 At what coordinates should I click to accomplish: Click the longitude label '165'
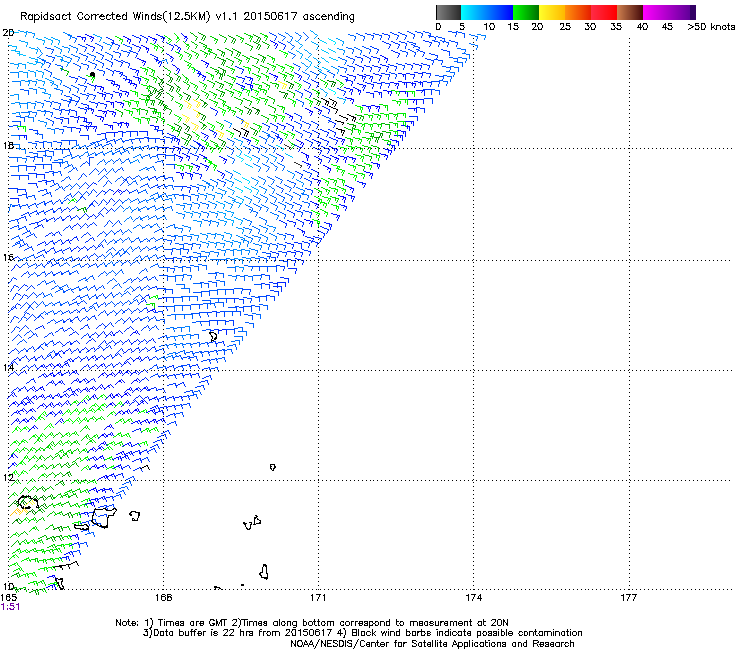pyautogui.click(x=9, y=597)
